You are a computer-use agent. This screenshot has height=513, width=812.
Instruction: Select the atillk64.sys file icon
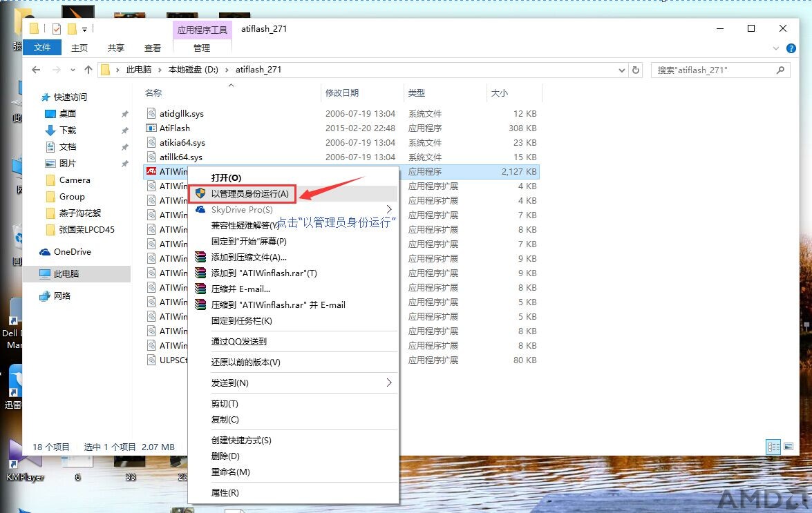(151, 157)
